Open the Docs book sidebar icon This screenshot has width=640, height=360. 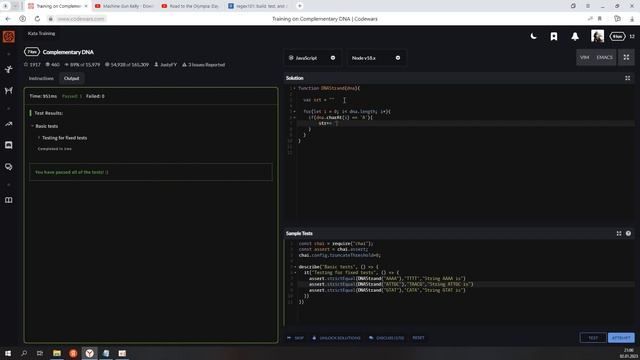click(9, 200)
